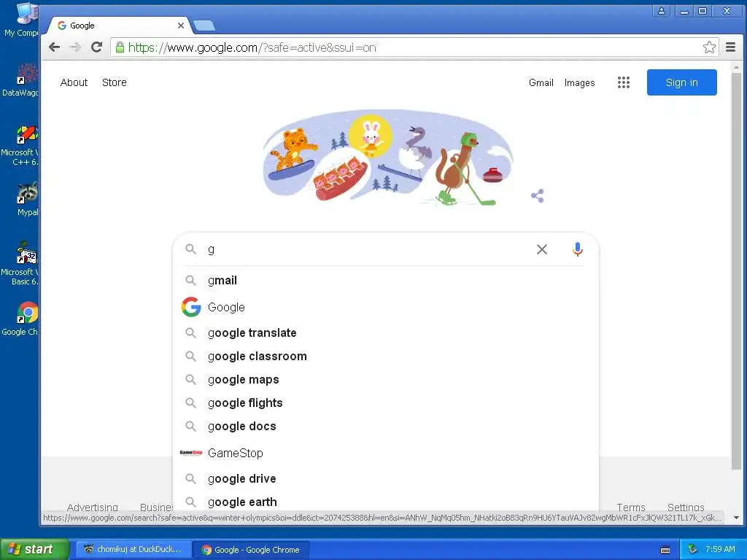This screenshot has height=560, width=747.
Task: Start voice search with the microphone
Action: pyautogui.click(x=578, y=249)
